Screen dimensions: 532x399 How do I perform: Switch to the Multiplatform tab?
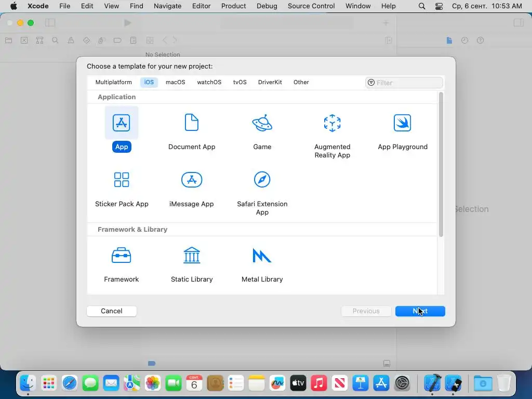(114, 82)
